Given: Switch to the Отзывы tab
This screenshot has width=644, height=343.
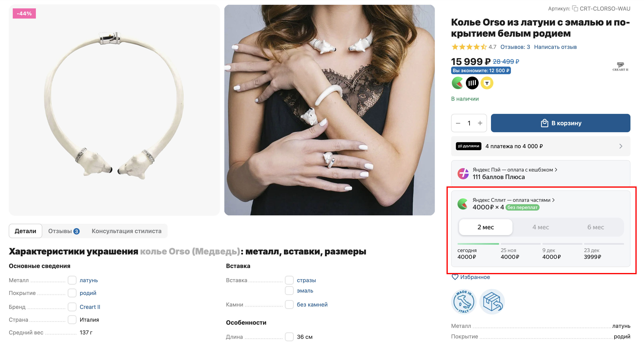Looking at the screenshot, I should pos(64,231).
